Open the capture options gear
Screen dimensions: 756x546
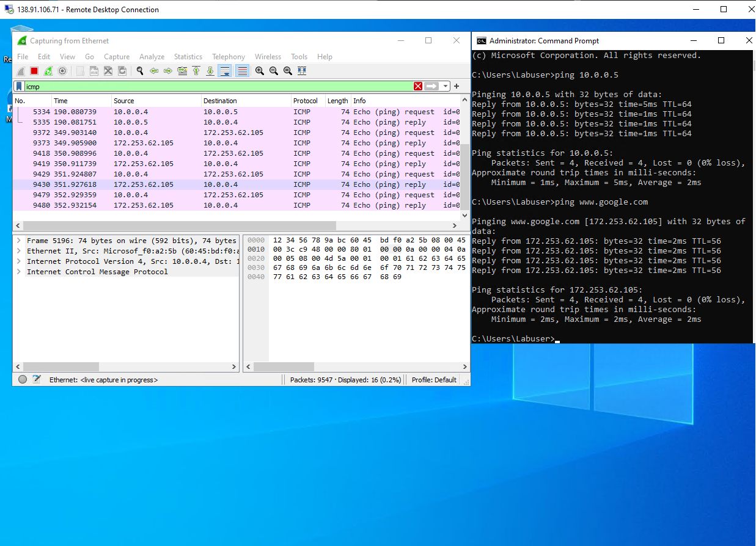pos(62,70)
